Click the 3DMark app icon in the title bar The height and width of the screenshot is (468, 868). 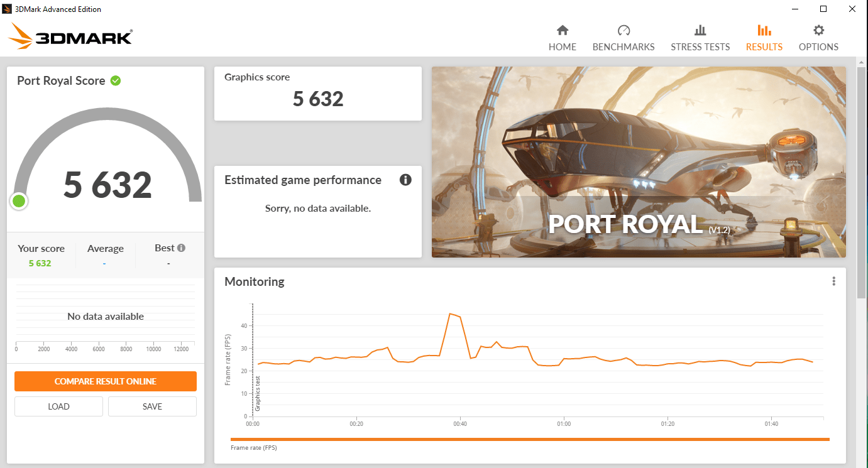click(x=8, y=9)
